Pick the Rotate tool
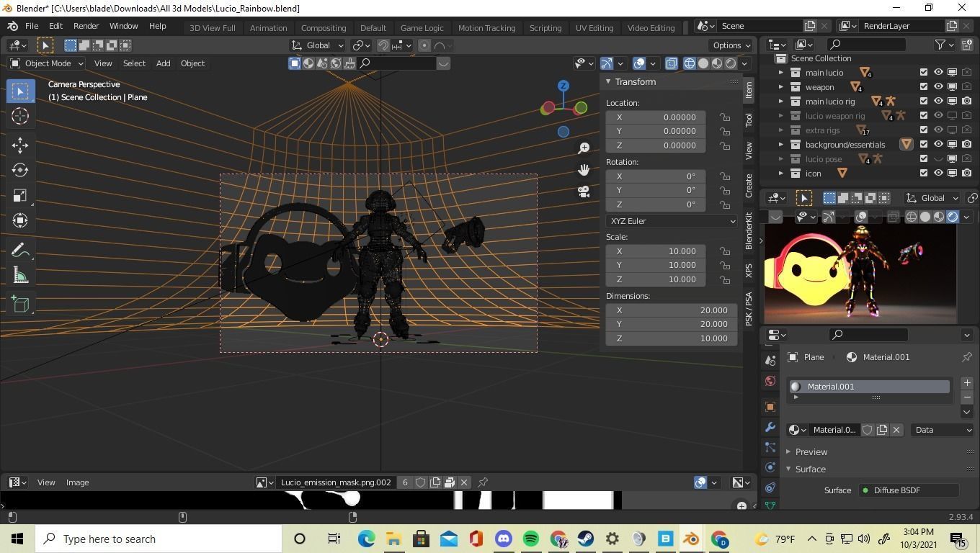The width and height of the screenshot is (980, 553). (20, 170)
